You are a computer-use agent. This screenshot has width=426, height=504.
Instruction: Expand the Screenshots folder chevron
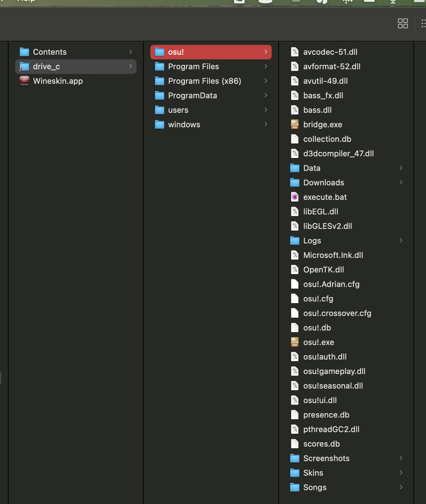(401, 458)
